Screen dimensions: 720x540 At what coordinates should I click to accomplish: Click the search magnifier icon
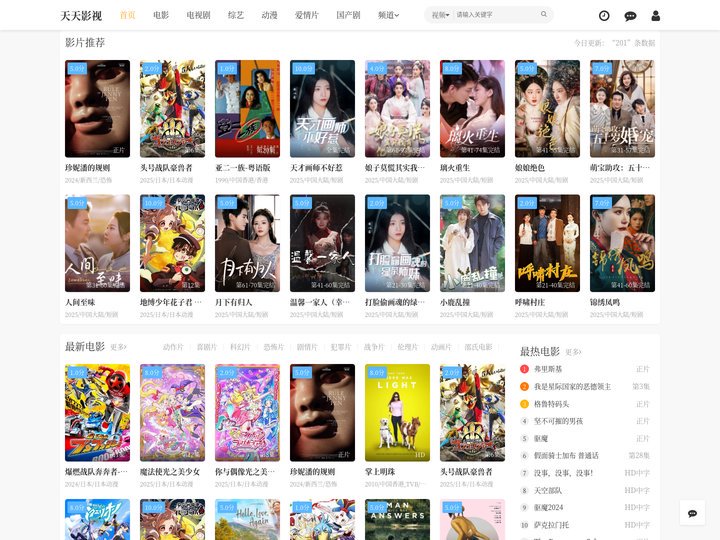click(544, 14)
